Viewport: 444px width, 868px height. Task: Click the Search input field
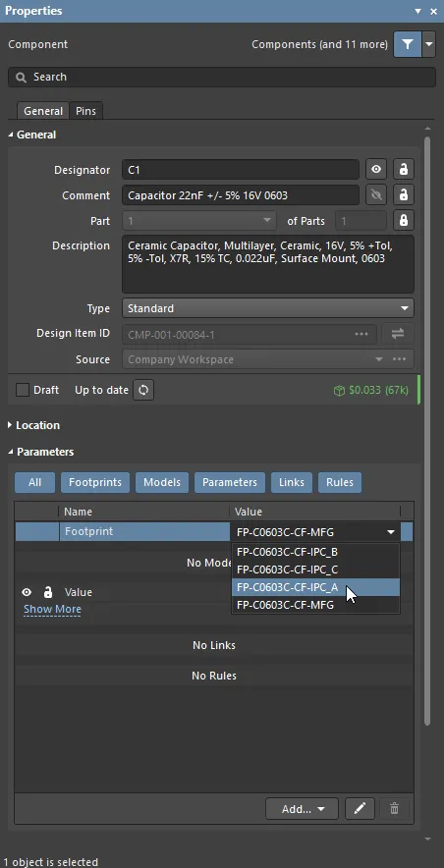click(222, 77)
